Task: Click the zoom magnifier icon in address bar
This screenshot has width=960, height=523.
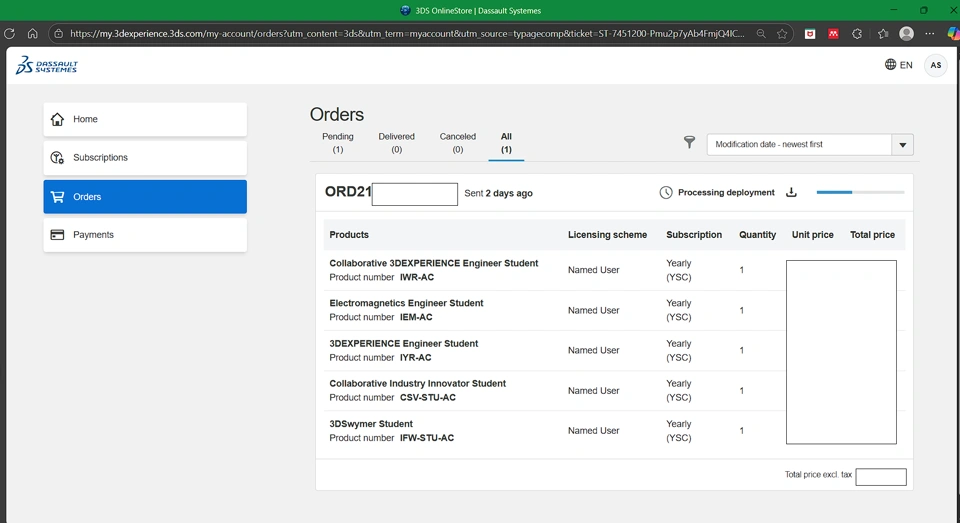Action: (761, 34)
